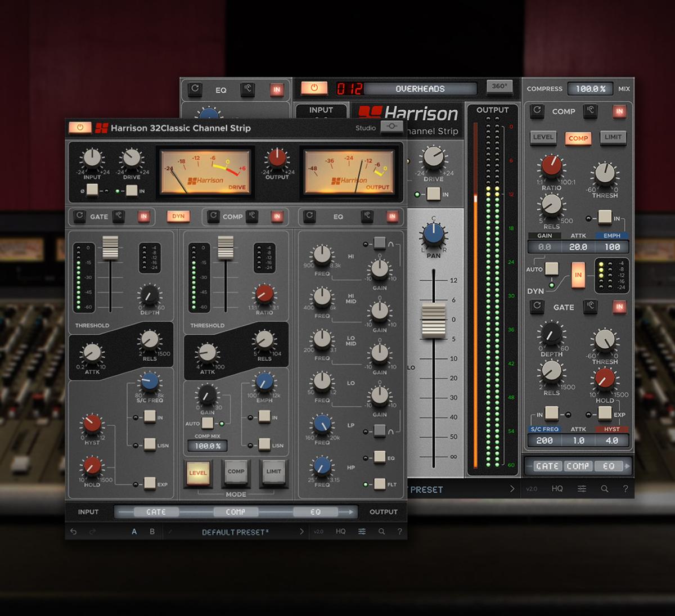The image size is (675, 616).
Task: Open the DEFAULT PRESET name menu
Action: click(x=235, y=532)
